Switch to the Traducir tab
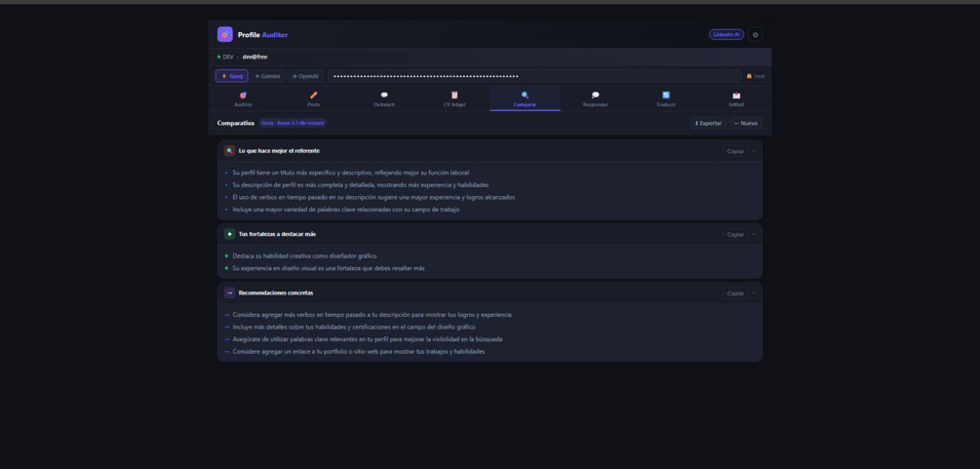Image resolution: width=980 pixels, height=469 pixels. pos(666,98)
